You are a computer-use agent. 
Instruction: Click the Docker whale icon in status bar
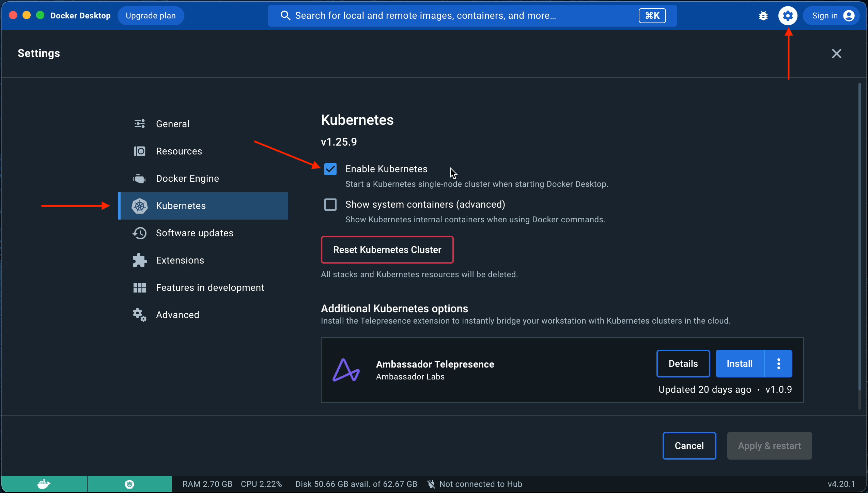click(x=43, y=484)
